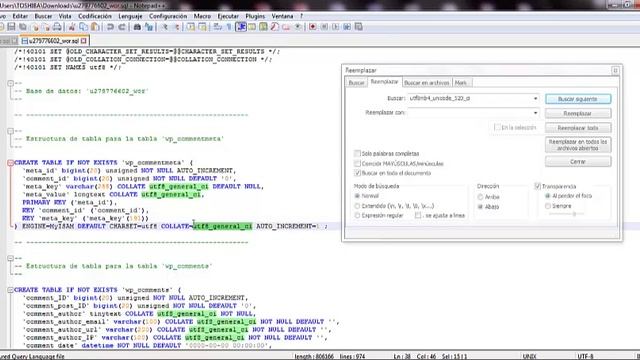
Task: Click the Print toolbar icon
Action: point(57,27)
